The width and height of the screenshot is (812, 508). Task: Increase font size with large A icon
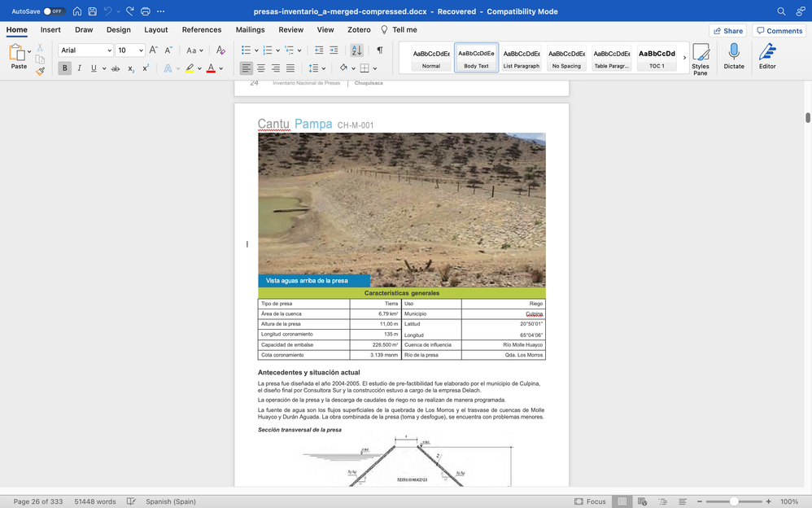click(153, 50)
